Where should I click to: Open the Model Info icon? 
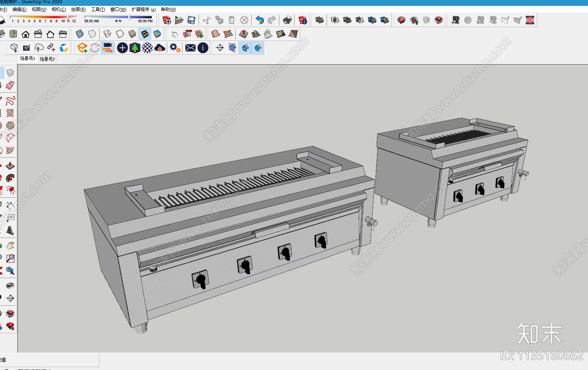[x=302, y=20]
